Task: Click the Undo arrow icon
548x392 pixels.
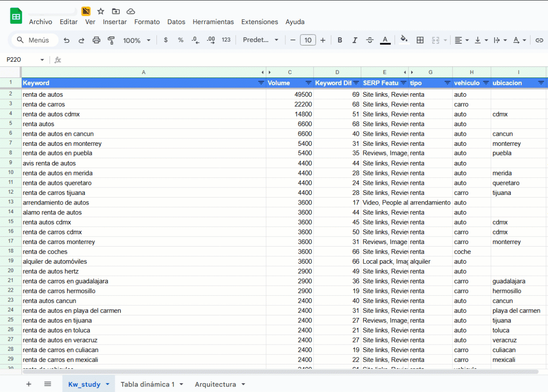Action: pyautogui.click(x=67, y=40)
